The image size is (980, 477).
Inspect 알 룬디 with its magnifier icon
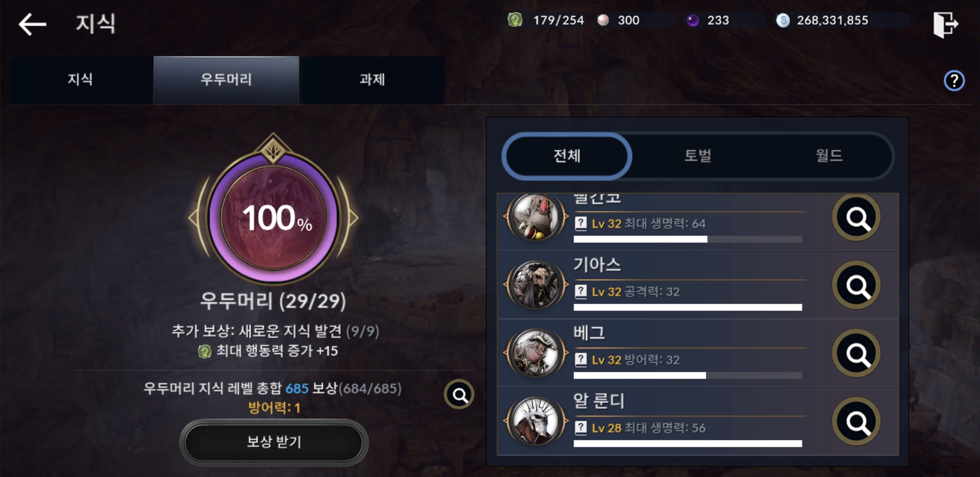coord(856,421)
